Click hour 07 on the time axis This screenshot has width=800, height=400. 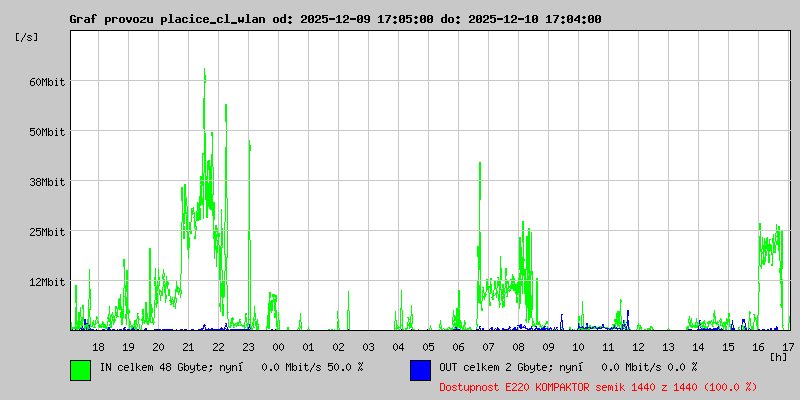tap(488, 346)
